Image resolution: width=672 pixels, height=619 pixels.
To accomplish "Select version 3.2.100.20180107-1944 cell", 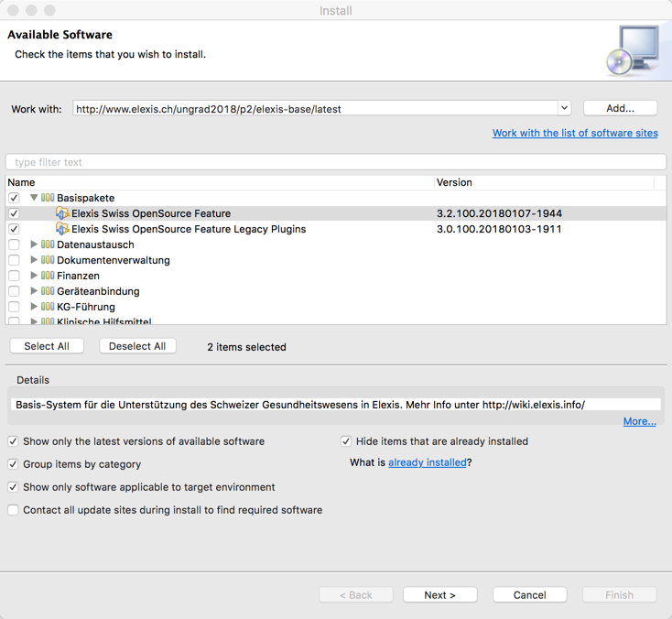I will pyautogui.click(x=499, y=213).
